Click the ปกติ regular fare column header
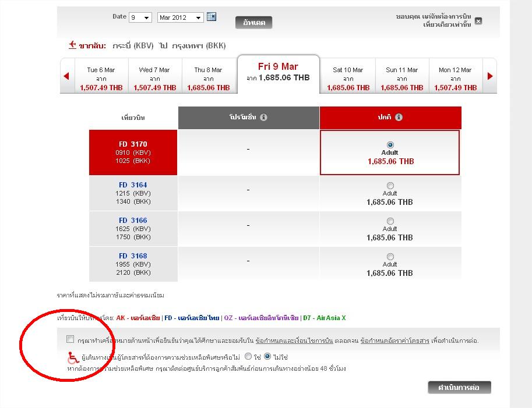The image size is (532, 408). click(x=390, y=118)
